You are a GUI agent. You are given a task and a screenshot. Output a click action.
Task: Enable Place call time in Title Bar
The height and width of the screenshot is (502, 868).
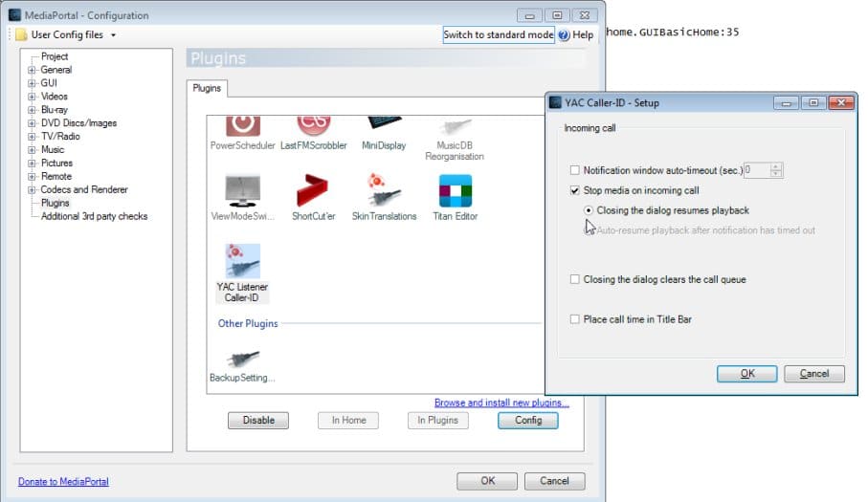click(x=574, y=319)
